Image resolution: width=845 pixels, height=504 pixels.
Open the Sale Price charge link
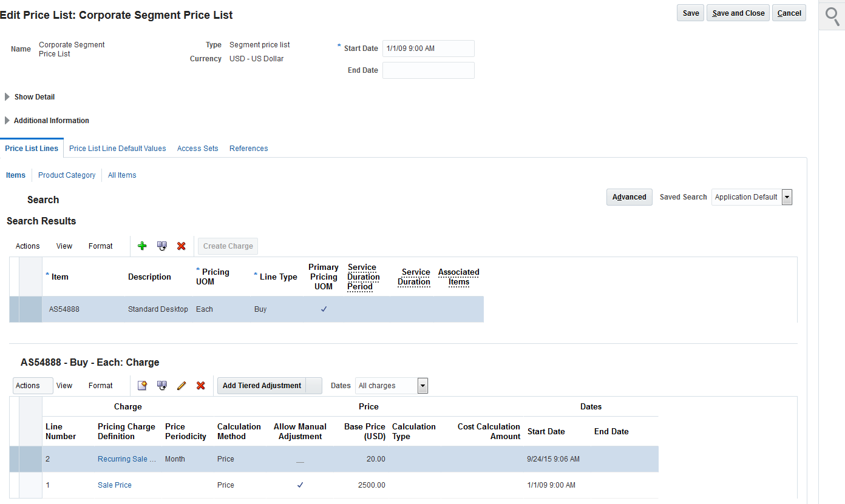(x=114, y=485)
